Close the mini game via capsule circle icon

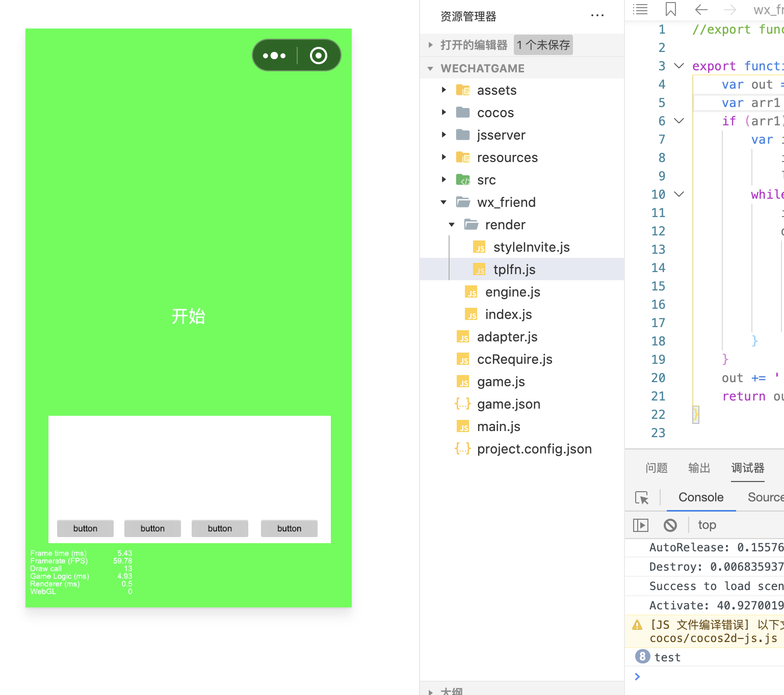pyautogui.click(x=319, y=56)
